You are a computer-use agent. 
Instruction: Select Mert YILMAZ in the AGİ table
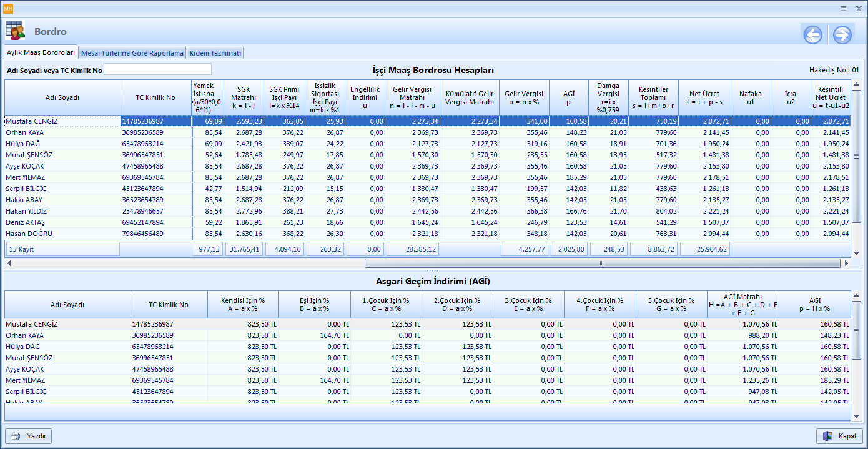pyautogui.click(x=67, y=380)
